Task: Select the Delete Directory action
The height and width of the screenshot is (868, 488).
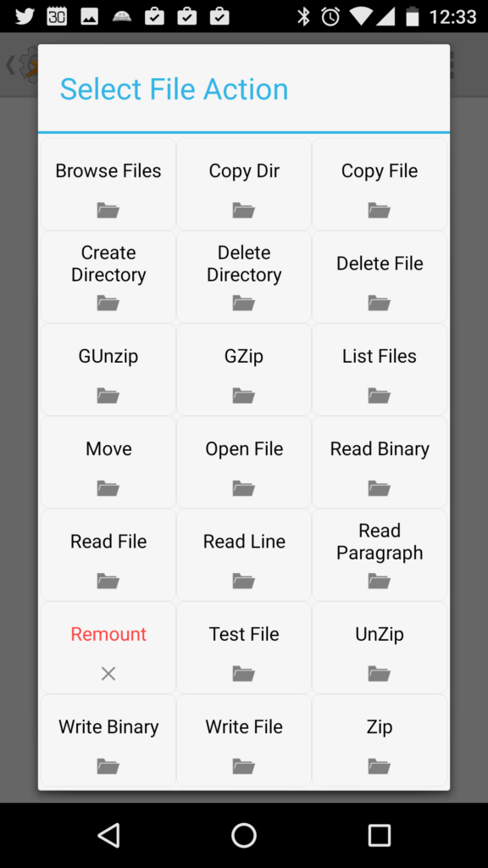Action: coord(244,277)
